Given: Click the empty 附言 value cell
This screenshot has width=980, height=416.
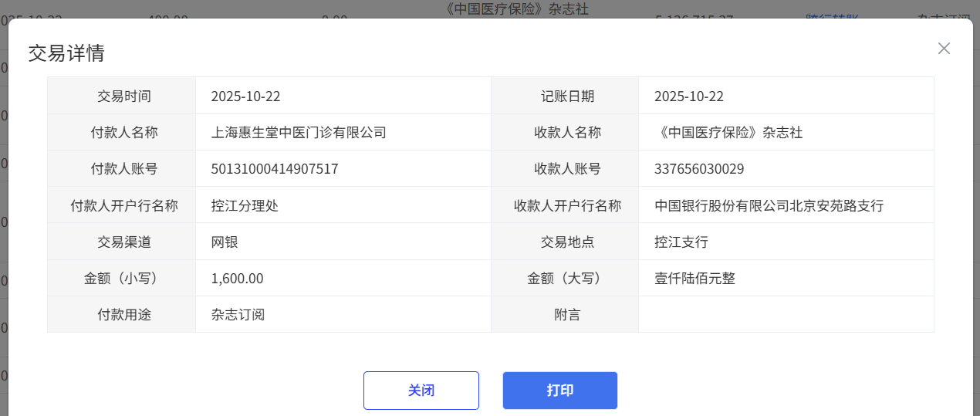Looking at the screenshot, I should point(786,315).
